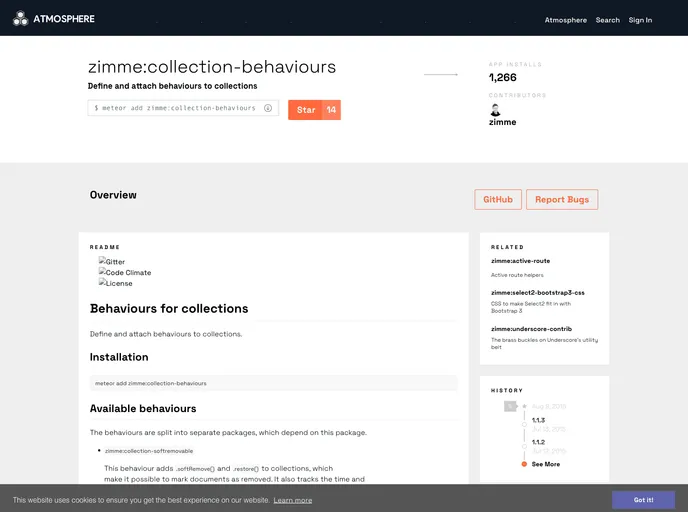Click the RELATED section label
688x512 pixels.
[507, 247]
